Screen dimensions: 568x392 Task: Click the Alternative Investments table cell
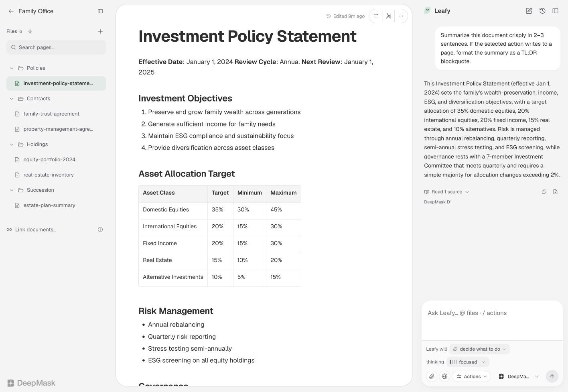(173, 277)
